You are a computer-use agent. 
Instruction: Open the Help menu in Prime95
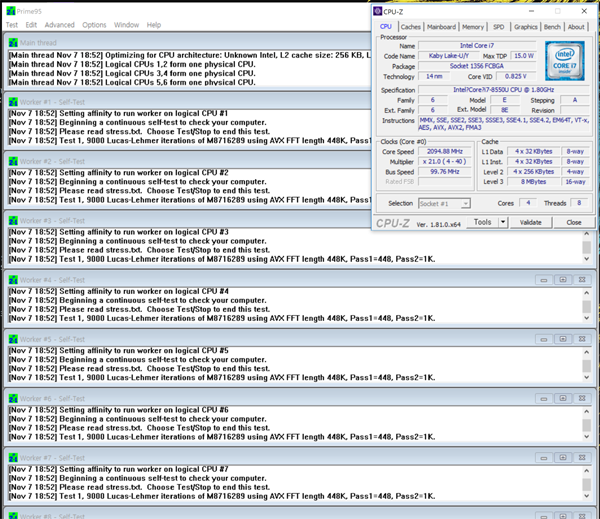(153, 25)
